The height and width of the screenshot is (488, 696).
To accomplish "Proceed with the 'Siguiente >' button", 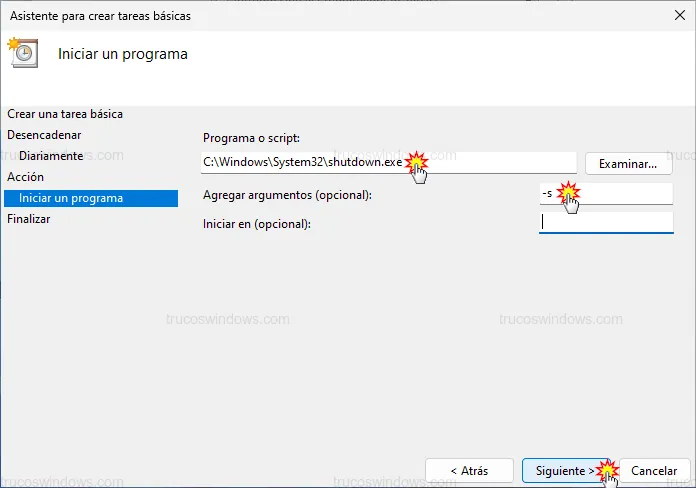I will [x=560, y=470].
